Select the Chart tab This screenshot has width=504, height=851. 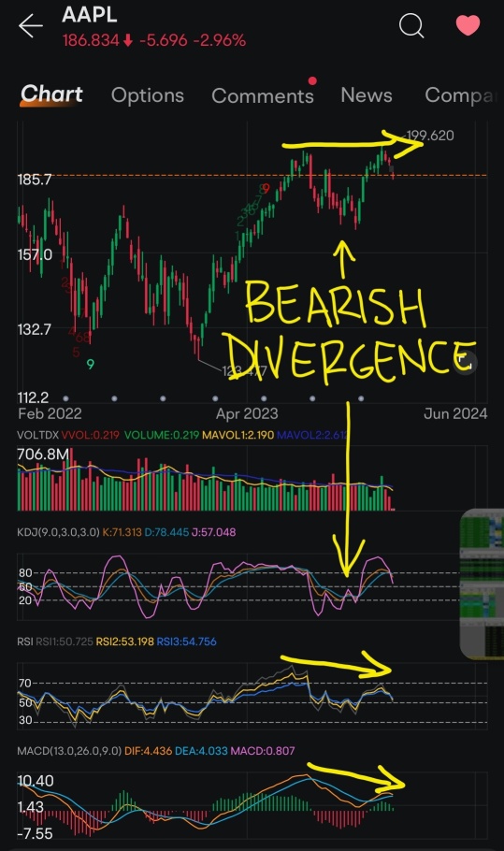51,94
